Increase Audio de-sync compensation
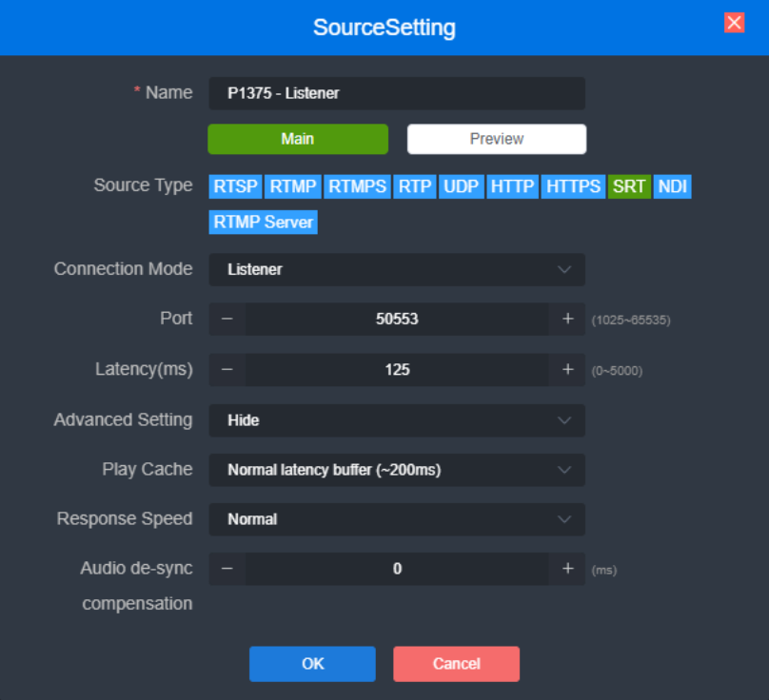Screen dimensions: 769x700 coord(567,569)
